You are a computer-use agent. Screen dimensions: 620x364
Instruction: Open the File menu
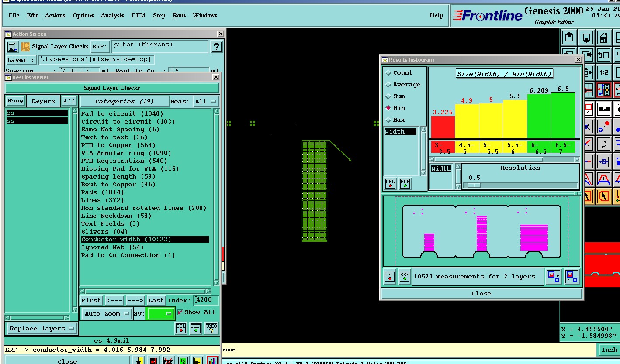[x=14, y=15]
